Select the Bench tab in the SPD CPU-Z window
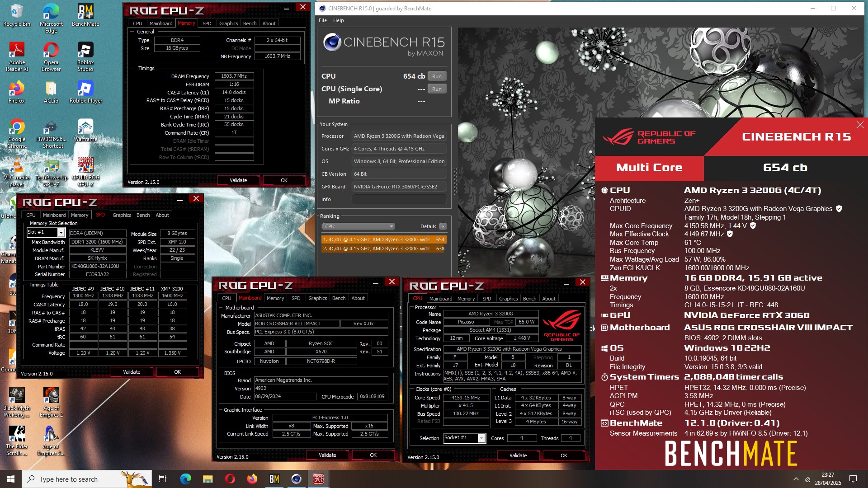The image size is (868, 488). tap(143, 215)
